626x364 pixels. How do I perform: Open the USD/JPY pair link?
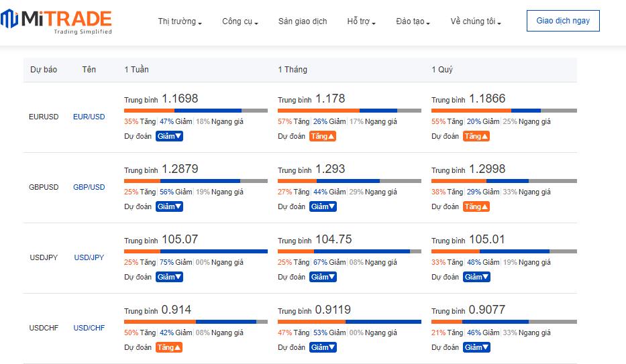pos(89,257)
